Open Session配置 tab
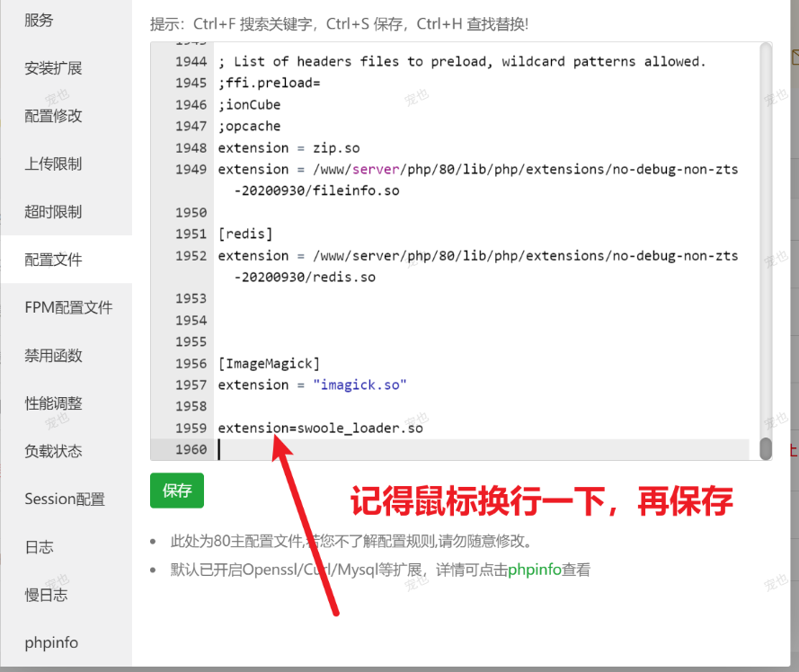This screenshot has width=799, height=672. (x=67, y=499)
